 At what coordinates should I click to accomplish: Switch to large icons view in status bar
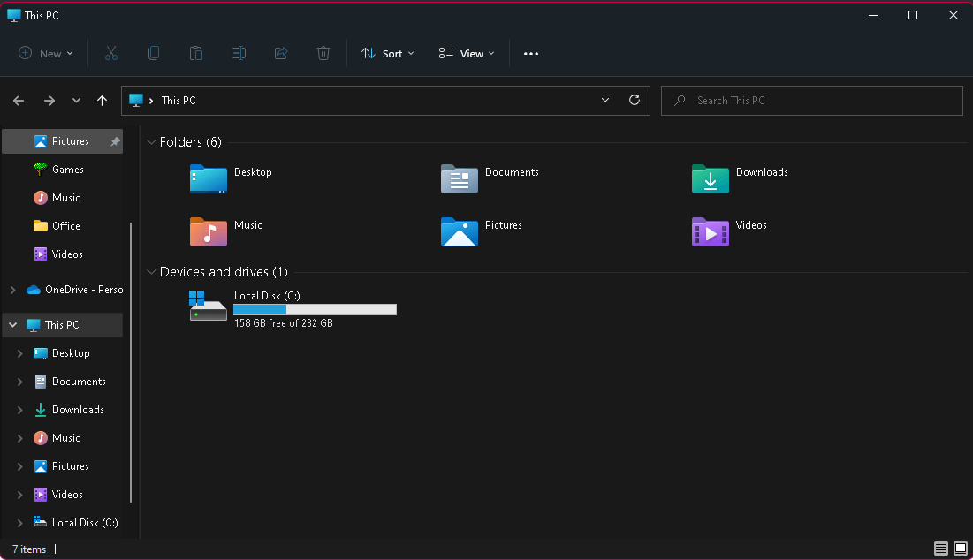click(x=960, y=549)
